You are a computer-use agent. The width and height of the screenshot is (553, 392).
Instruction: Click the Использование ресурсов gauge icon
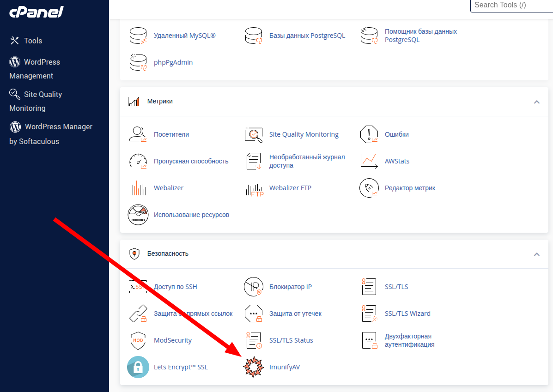point(138,215)
